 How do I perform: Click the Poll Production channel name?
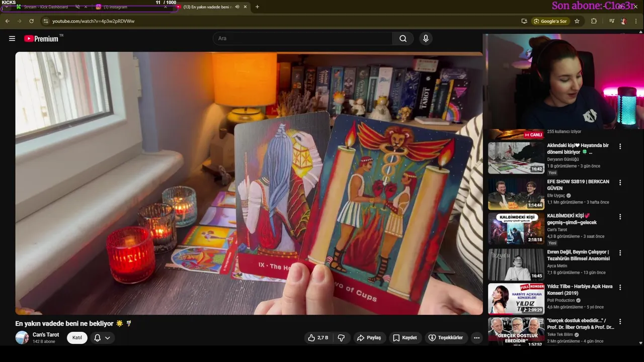click(561, 300)
